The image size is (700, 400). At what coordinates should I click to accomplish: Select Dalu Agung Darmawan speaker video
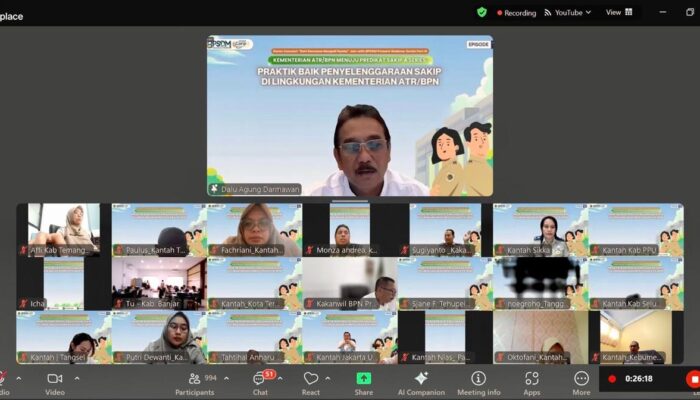tap(350, 116)
